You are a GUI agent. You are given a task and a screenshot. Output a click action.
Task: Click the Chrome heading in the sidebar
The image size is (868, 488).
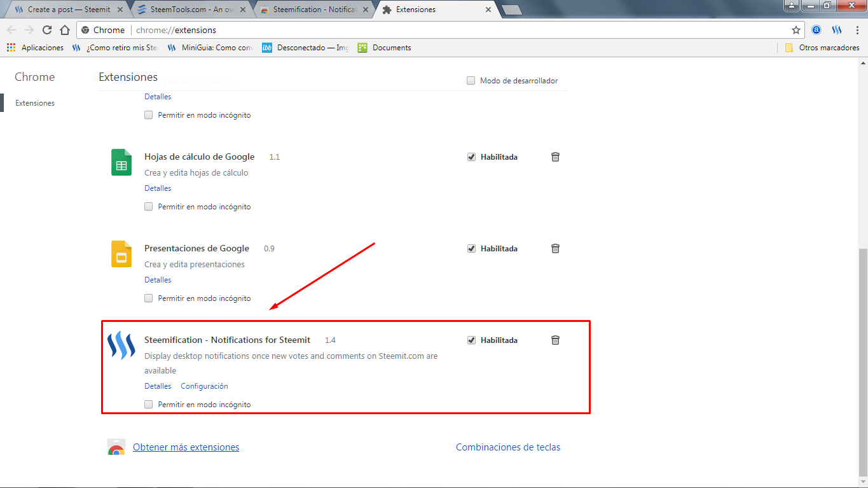pyautogui.click(x=35, y=77)
